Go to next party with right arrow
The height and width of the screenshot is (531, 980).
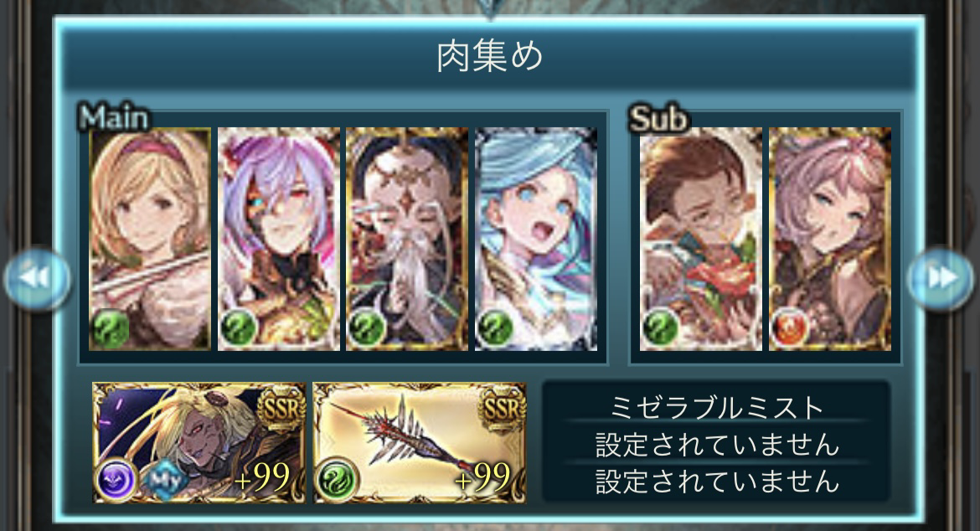point(941,278)
